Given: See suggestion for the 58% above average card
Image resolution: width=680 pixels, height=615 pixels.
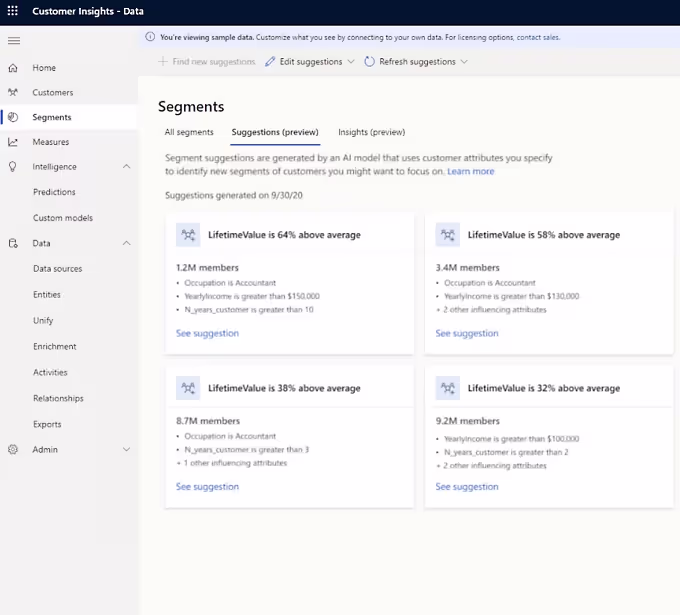Looking at the screenshot, I should point(467,334).
